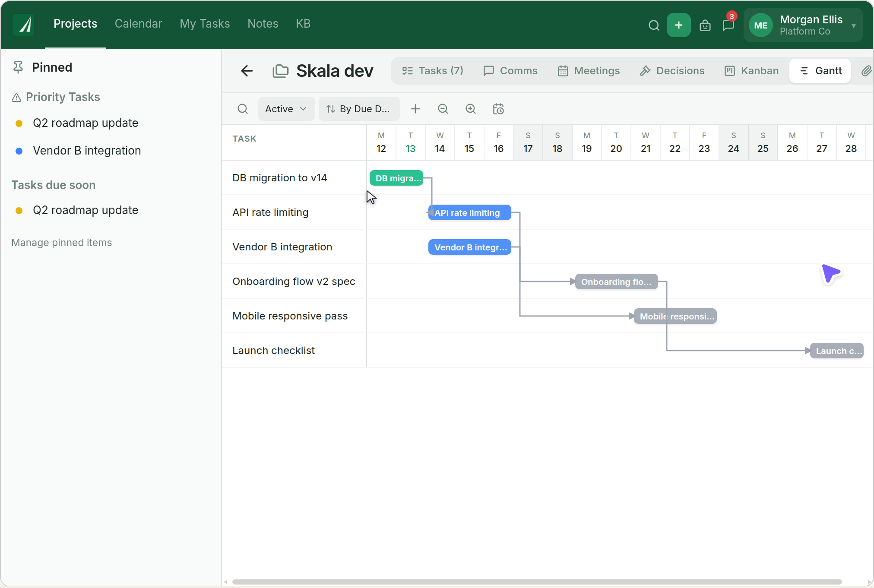Click Manage pinned items link
The height and width of the screenshot is (588, 874).
(62, 243)
